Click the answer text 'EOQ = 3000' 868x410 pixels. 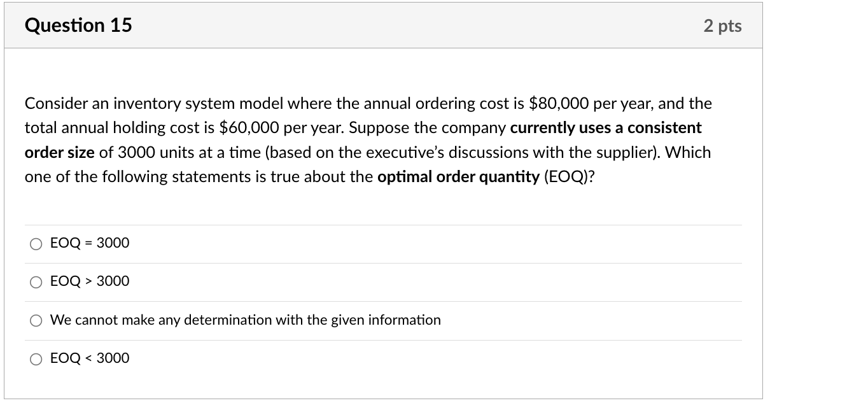click(x=90, y=243)
